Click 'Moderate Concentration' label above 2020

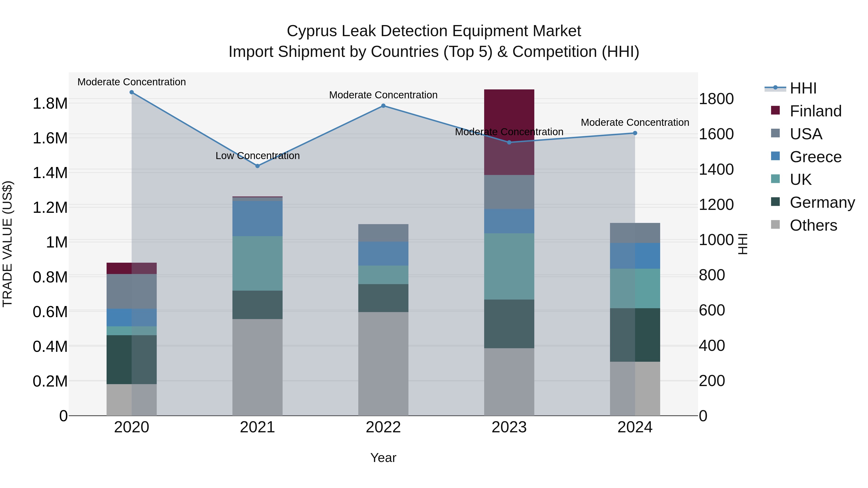pos(132,82)
